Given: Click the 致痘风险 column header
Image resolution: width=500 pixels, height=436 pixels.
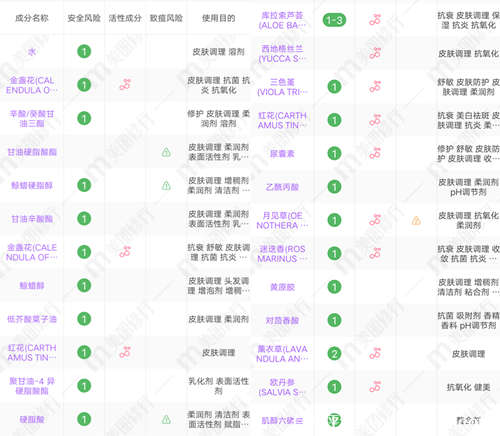Looking at the screenshot, I should click(x=166, y=18).
